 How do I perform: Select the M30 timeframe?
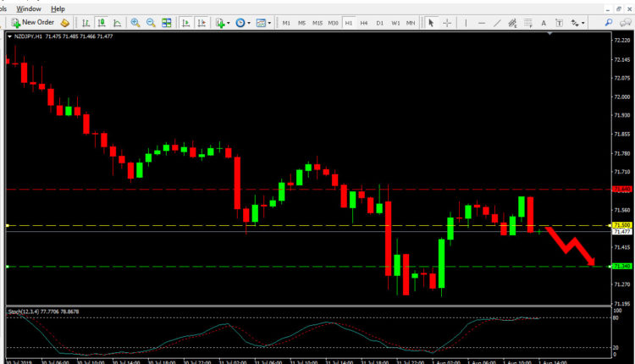333,23
